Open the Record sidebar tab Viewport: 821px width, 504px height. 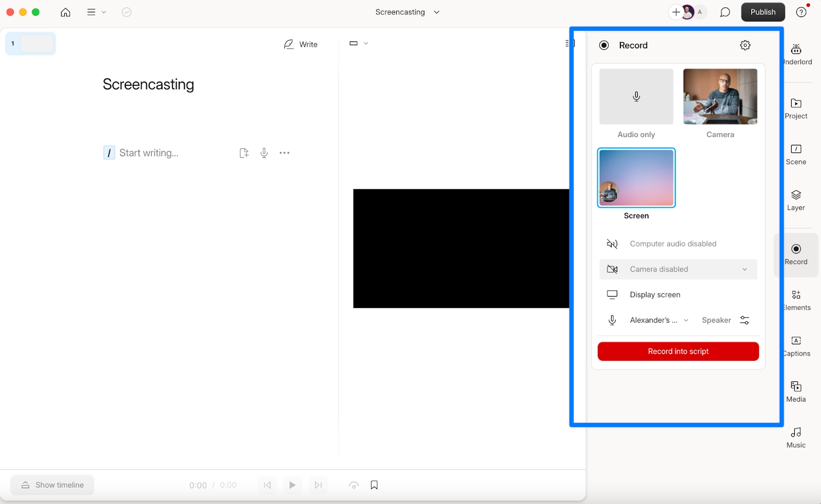tap(796, 255)
